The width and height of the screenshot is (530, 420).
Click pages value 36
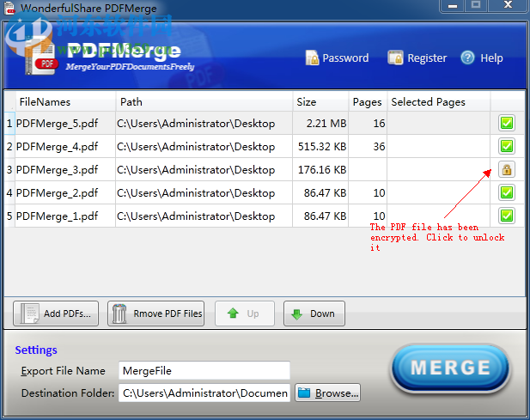click(379, 146)
